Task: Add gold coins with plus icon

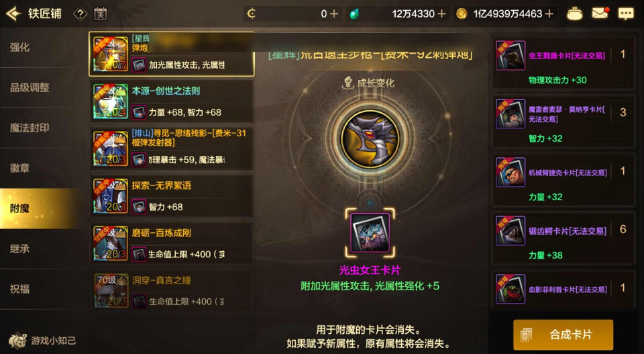Action: pos(549,14)
